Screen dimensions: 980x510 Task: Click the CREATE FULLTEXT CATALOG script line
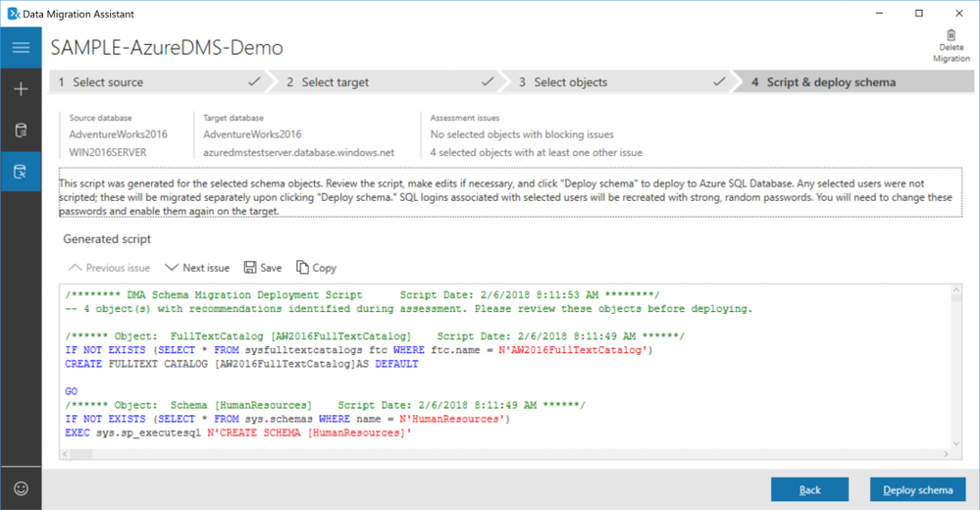pos(241,364)
